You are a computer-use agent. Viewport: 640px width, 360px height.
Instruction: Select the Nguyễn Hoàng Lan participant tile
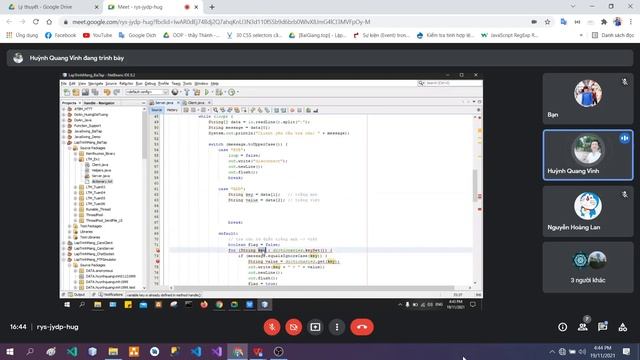pos(588,211)
